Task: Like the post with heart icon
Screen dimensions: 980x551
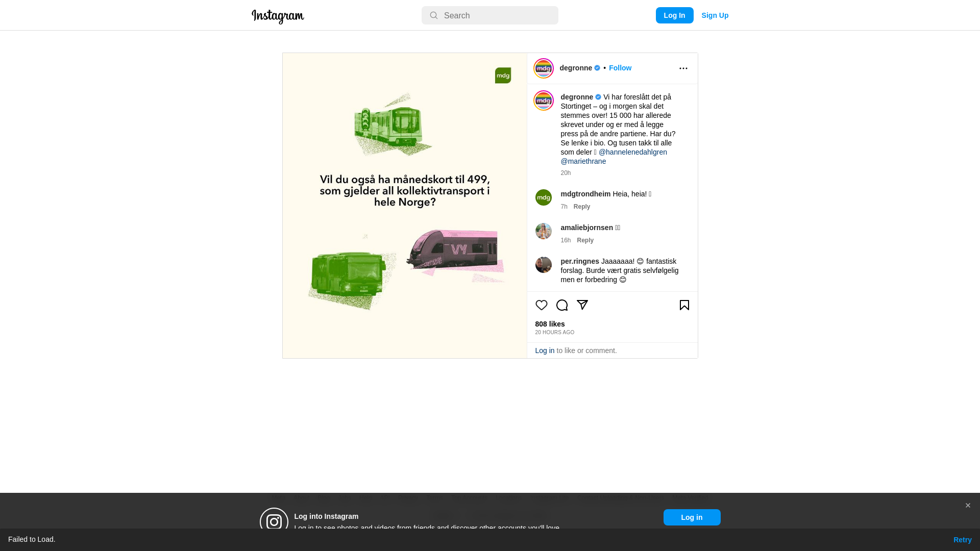Action: click(542, 305)
